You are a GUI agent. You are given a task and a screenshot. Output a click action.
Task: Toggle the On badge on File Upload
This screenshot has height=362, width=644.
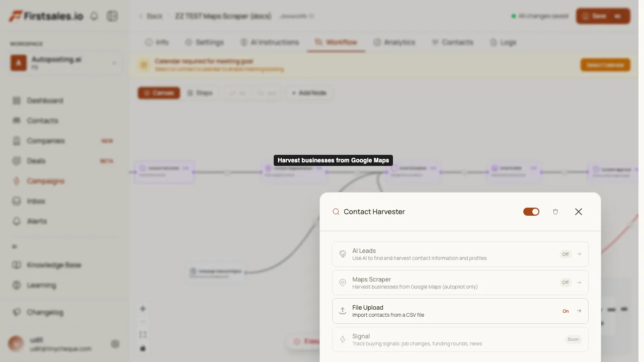[x=566, y=311]
